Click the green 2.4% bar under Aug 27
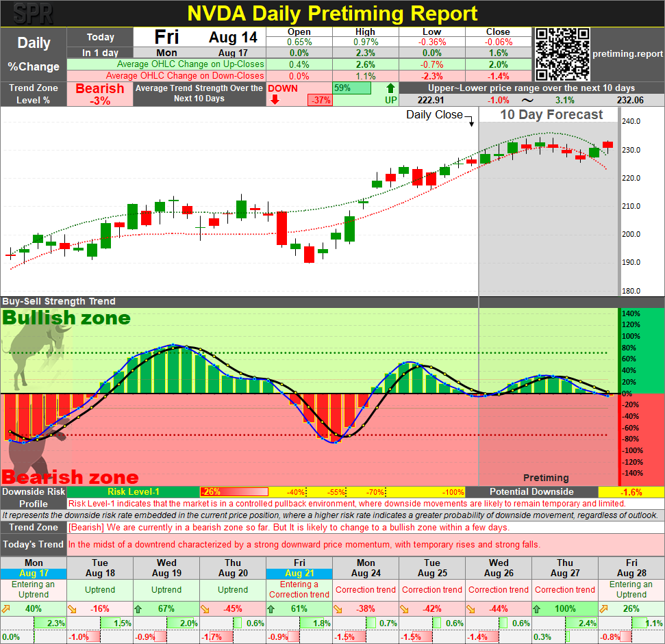Image resolution: width=665 pixels, height=644 pixels. coord(581,623)
